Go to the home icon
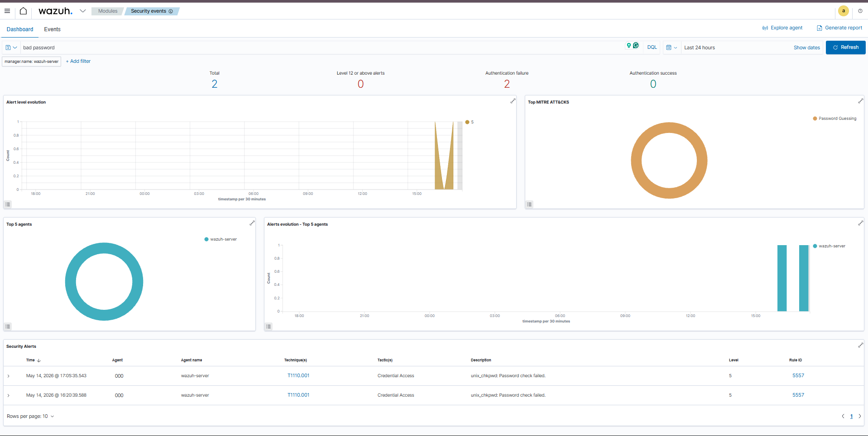868x436 pixels. point(23,11)
